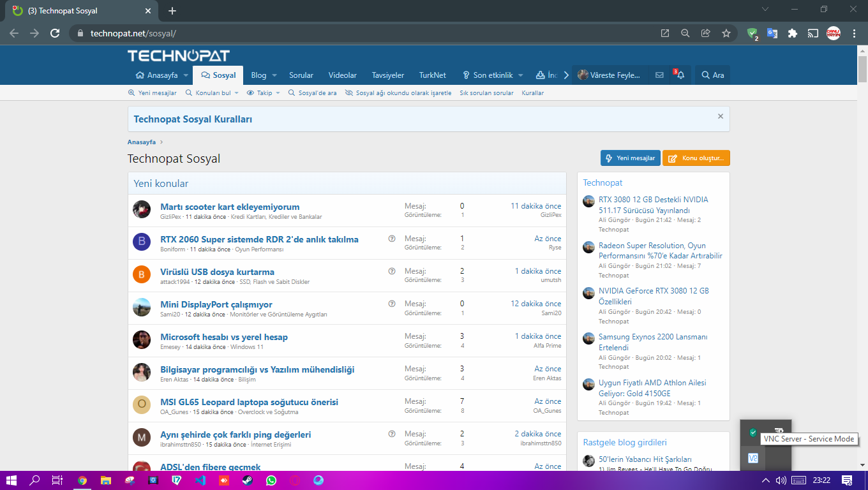Open the Extensions puzzle piece menu
868x490 pixels.
pos(793,33)
